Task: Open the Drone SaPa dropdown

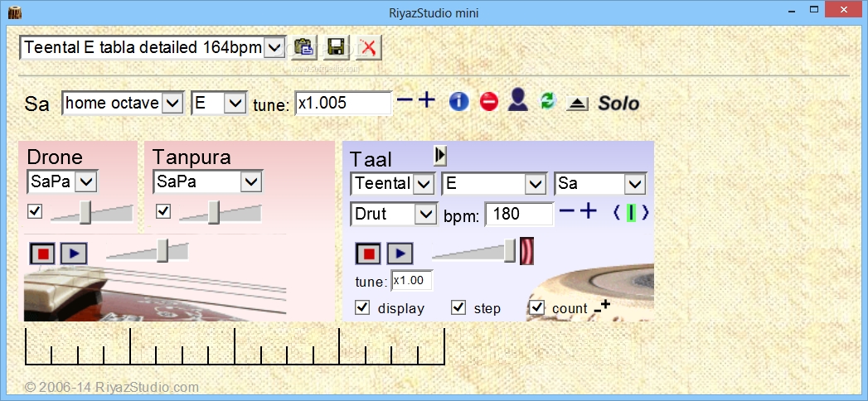Action: 62,181
